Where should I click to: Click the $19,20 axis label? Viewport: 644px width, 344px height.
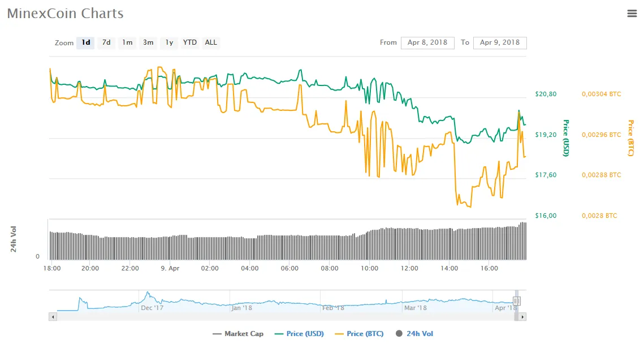546,135
